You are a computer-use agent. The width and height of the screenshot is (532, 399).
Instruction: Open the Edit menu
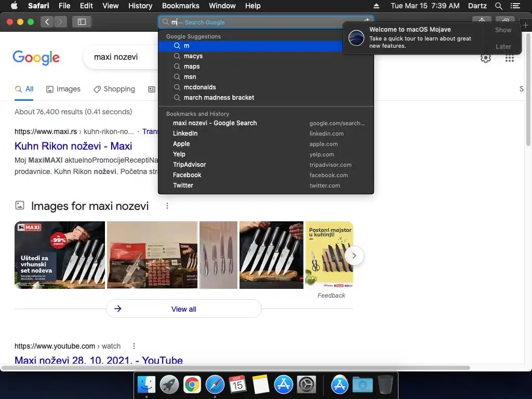pyautogui.click(x=86, y=6)
